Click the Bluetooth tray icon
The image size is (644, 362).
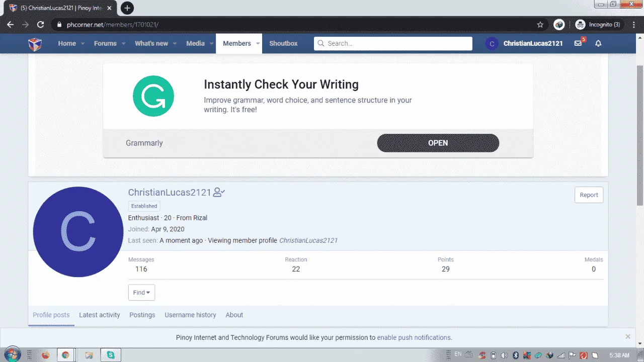(515, 355)
